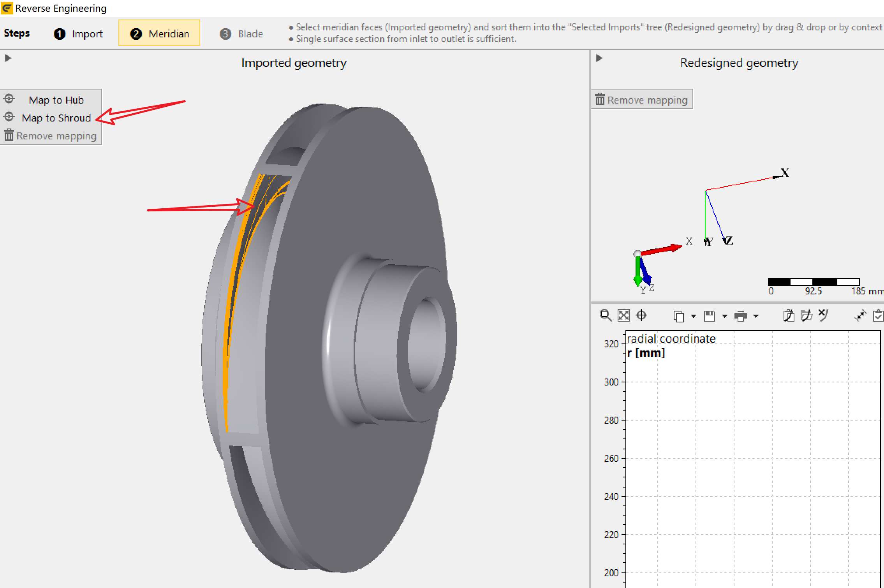Activate the zoom window tool in diagram toolbar
The height and width of the screenshot is (588, 884).
[x=606, y=315]
